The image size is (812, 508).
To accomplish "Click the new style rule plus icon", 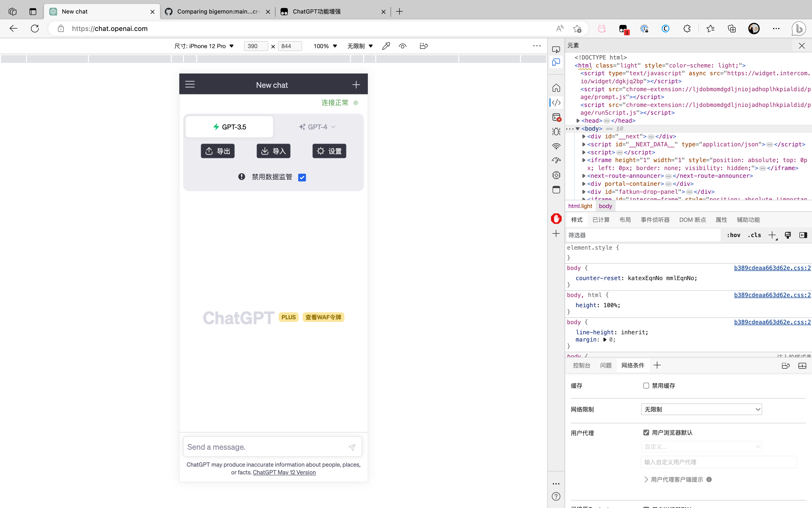I will pos(772,235).
